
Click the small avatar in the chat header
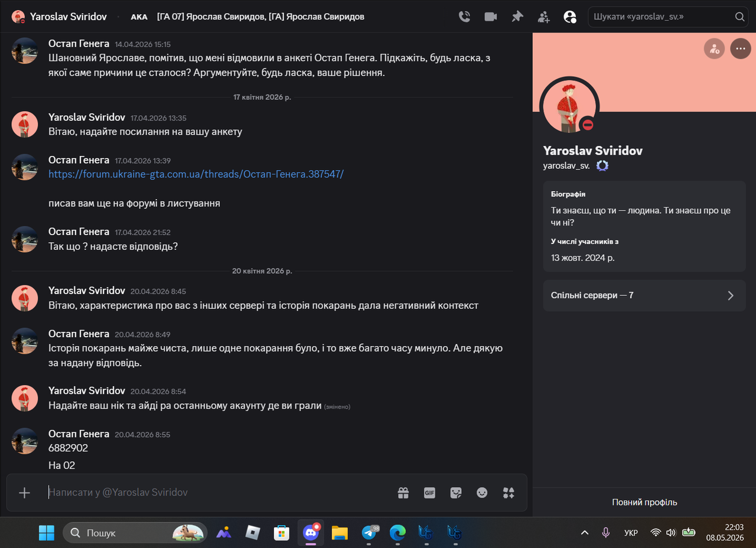[x=18, y=17]
